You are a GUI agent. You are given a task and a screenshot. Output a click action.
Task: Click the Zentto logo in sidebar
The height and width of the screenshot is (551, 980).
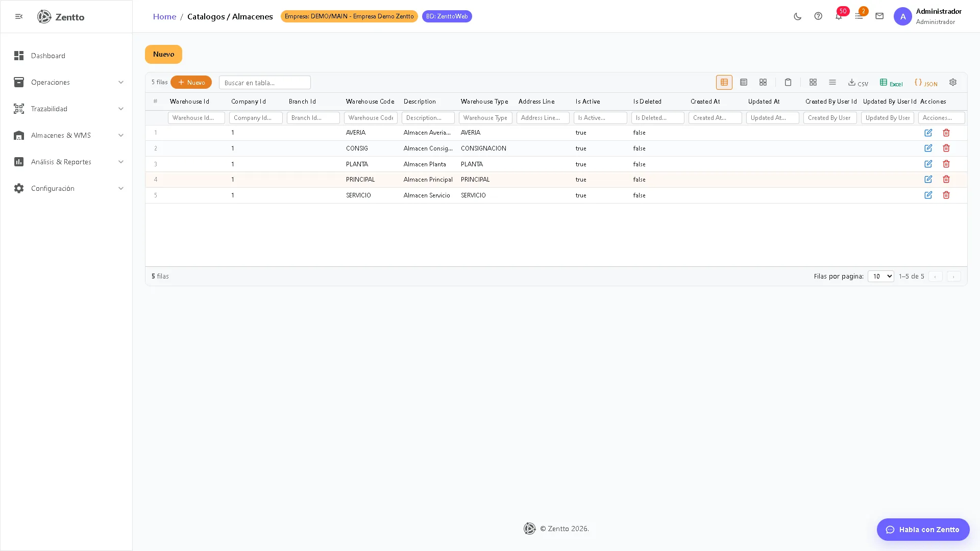pos(61,17)
